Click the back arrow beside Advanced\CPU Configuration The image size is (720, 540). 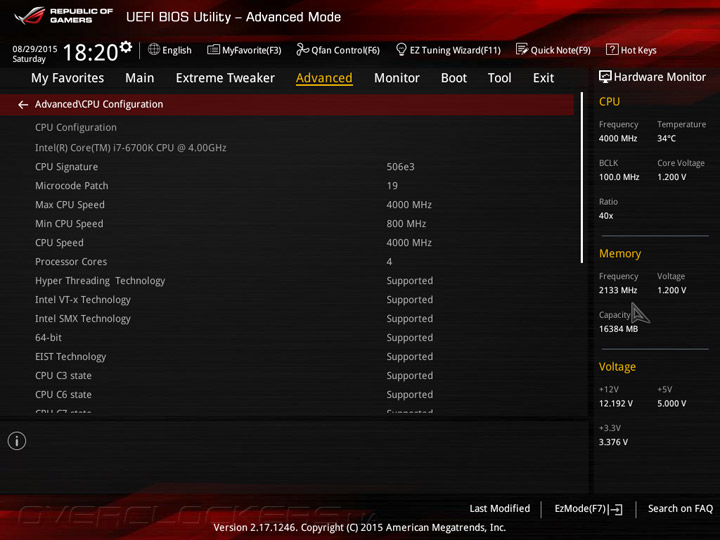[22, 105]
